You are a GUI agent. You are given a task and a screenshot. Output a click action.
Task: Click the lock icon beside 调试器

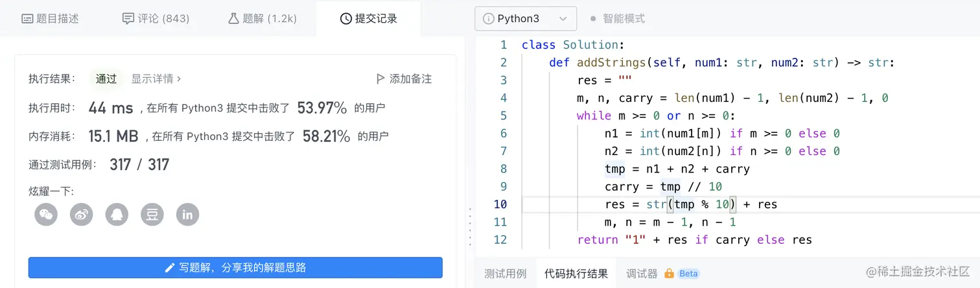669,274
